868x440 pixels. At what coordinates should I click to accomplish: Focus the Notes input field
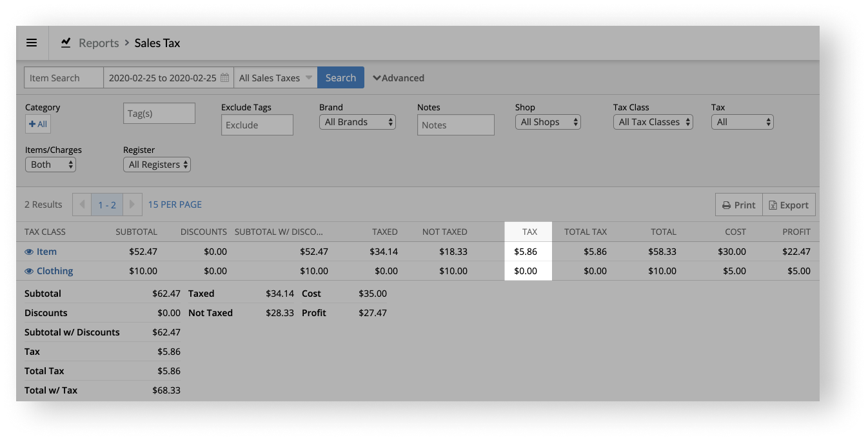click(x=456, y=125)
